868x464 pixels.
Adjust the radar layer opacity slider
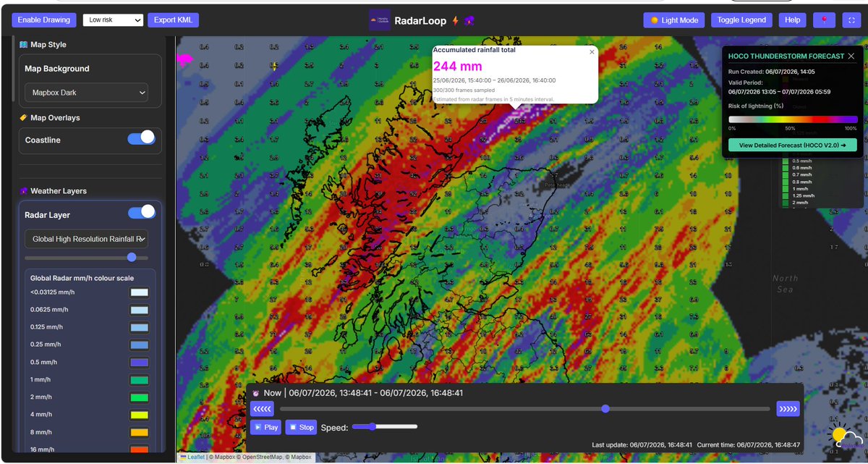(86, 258)
